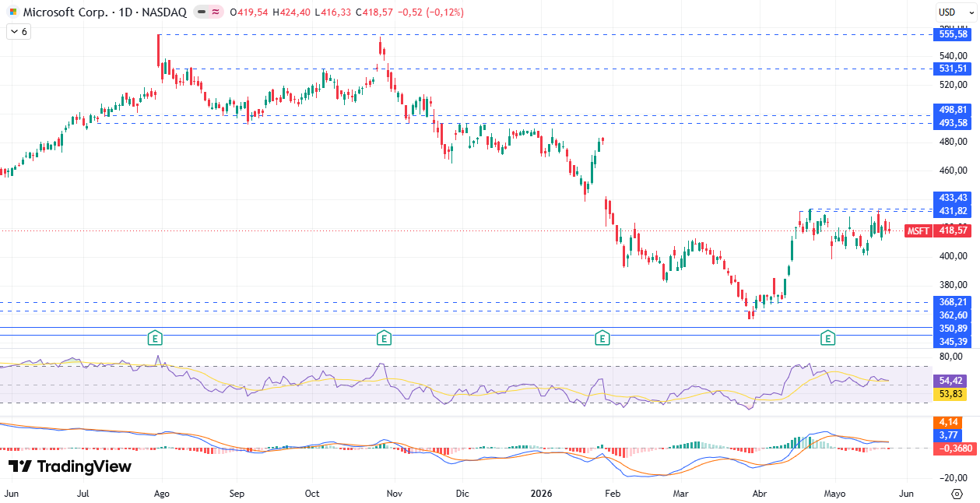Viewport: 980px width, 503px height.
Task: Click the open price value O419,54
Action: [x=250, y=12]
